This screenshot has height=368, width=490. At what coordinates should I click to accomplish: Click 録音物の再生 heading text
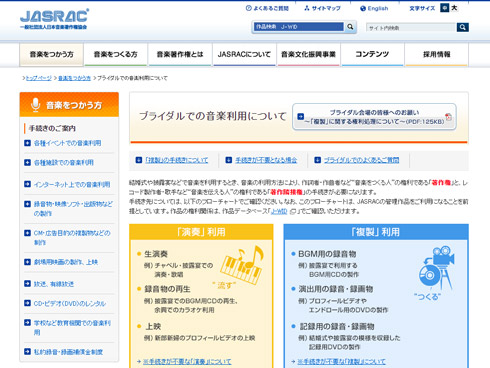167,289
